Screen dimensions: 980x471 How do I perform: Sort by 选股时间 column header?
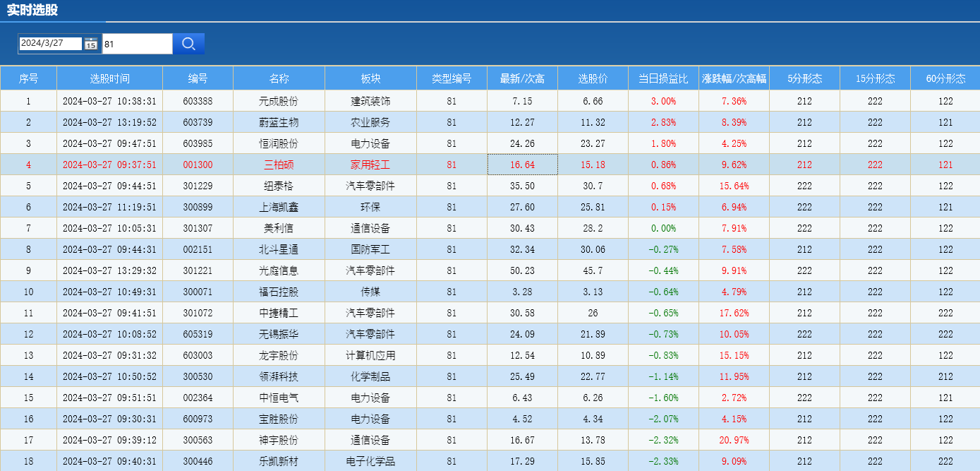(x=109, y=78)
